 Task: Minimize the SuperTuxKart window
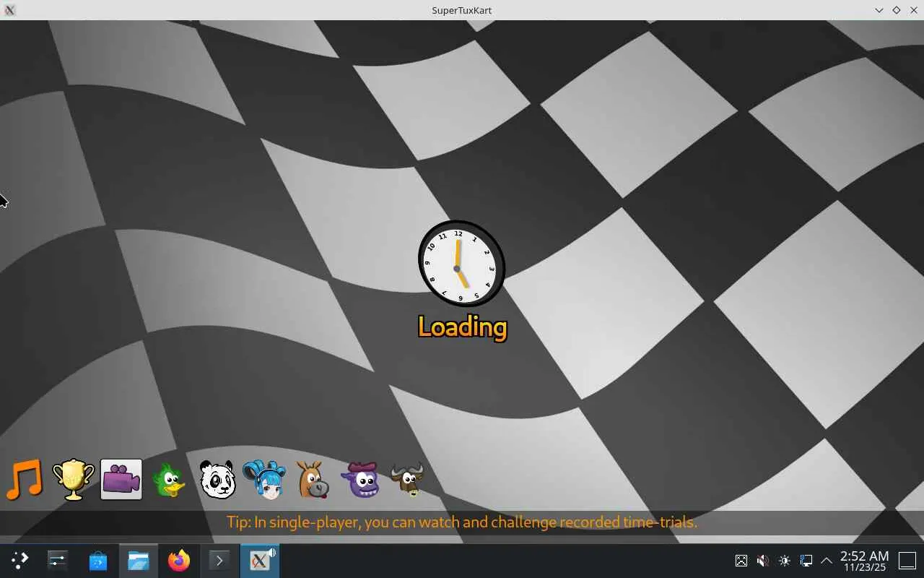(x=879, y=10)
